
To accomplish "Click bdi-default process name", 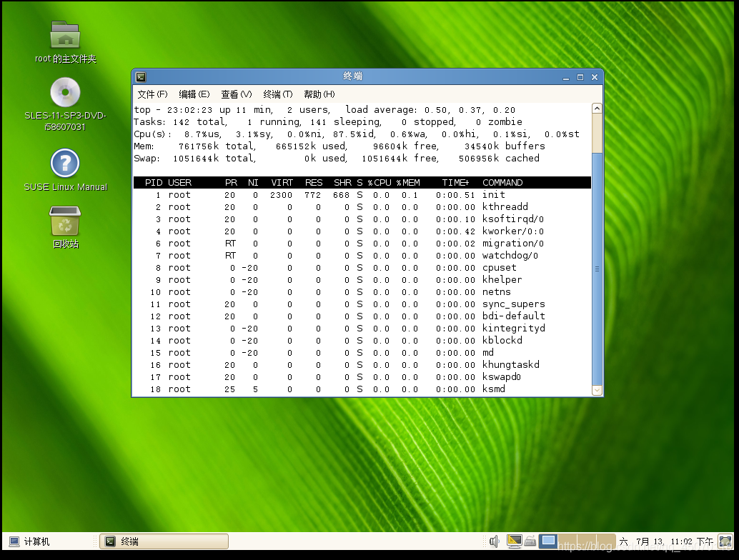I will [513, 316].
